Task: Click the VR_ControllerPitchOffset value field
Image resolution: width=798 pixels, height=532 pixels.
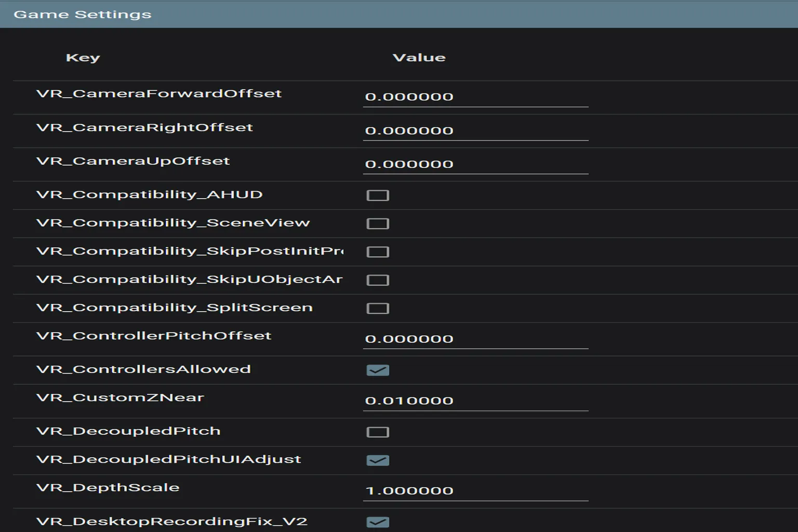Action: point(475,339)
